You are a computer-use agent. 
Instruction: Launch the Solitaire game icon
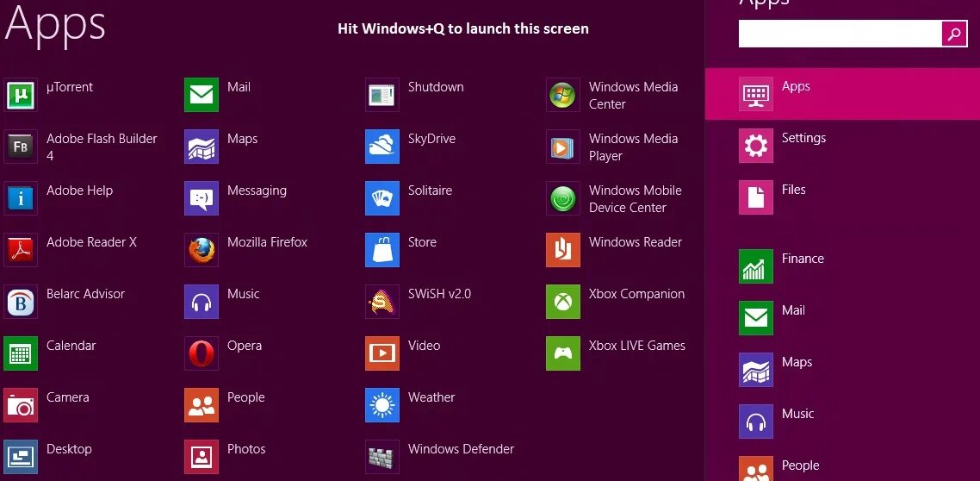click(x=381, y=198)
